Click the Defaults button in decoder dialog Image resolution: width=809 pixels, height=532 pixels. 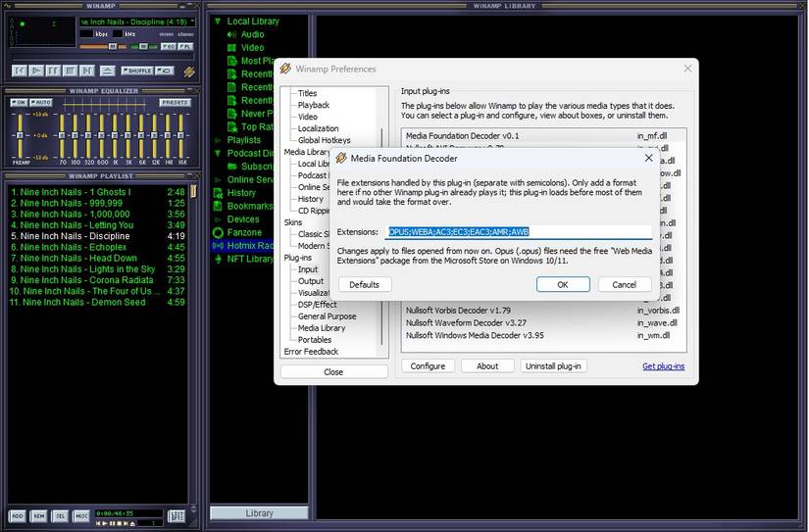point(364,284)
